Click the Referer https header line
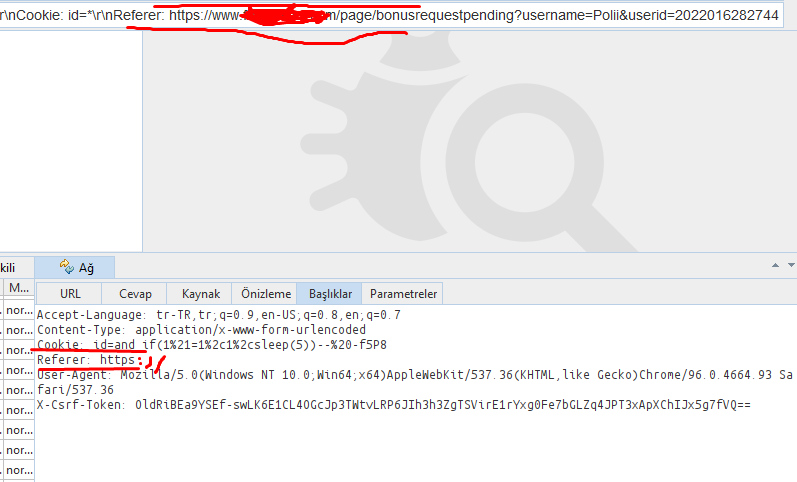 click(86, 360)
